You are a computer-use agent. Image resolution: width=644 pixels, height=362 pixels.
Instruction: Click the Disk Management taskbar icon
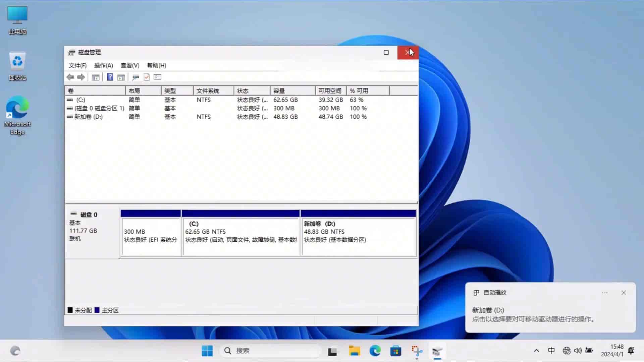coord(437,351)
